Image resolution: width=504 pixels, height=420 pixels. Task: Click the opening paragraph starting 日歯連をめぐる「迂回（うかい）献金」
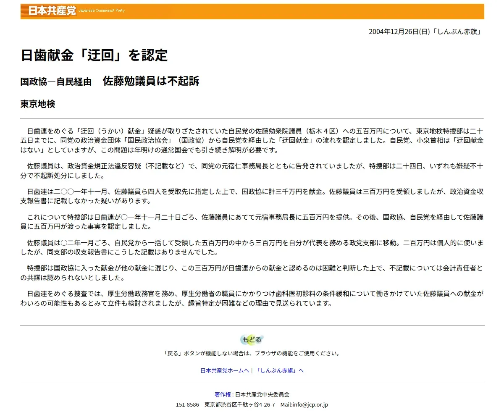252,140
